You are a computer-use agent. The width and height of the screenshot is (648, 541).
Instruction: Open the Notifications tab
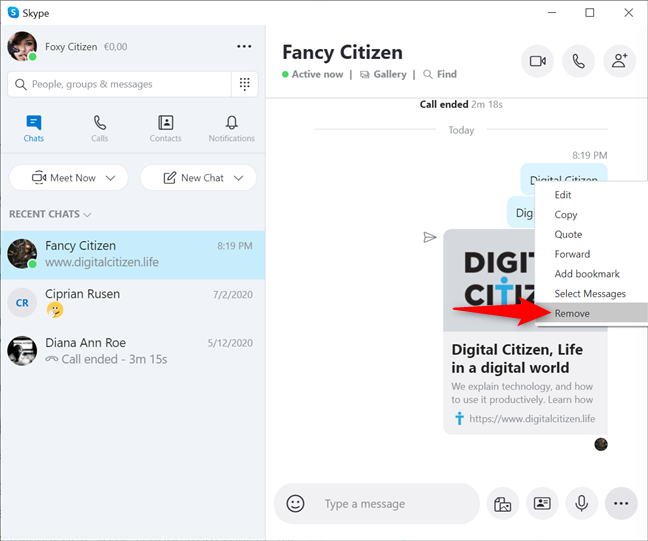[x=231, y=129]
